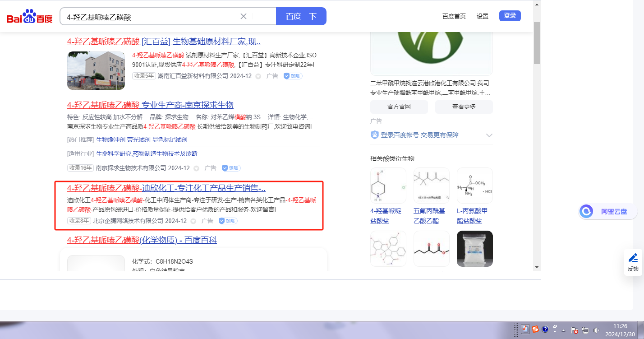Click the 官方官网 button
This screenshot has width=644, height=339.
(399, 107)
